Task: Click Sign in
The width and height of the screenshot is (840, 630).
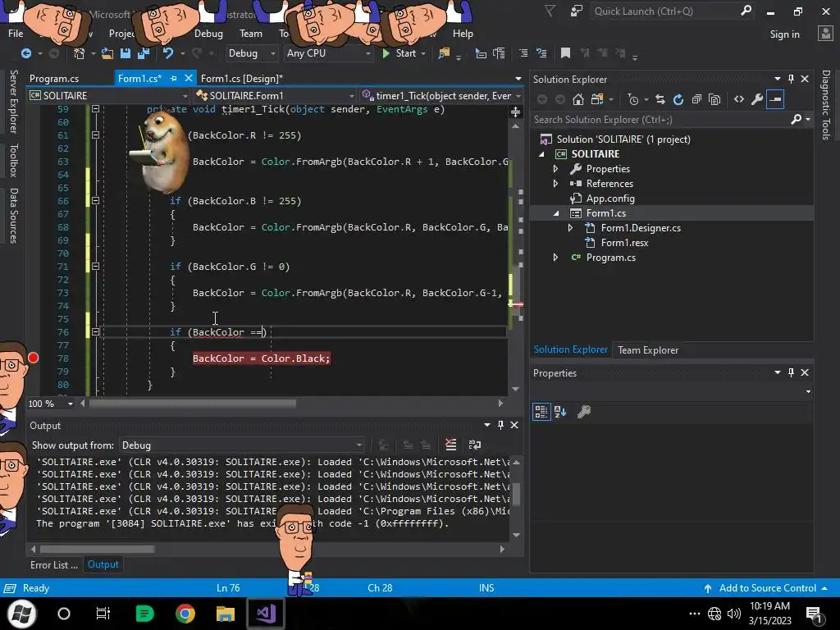Action: (x=784, y=34)
